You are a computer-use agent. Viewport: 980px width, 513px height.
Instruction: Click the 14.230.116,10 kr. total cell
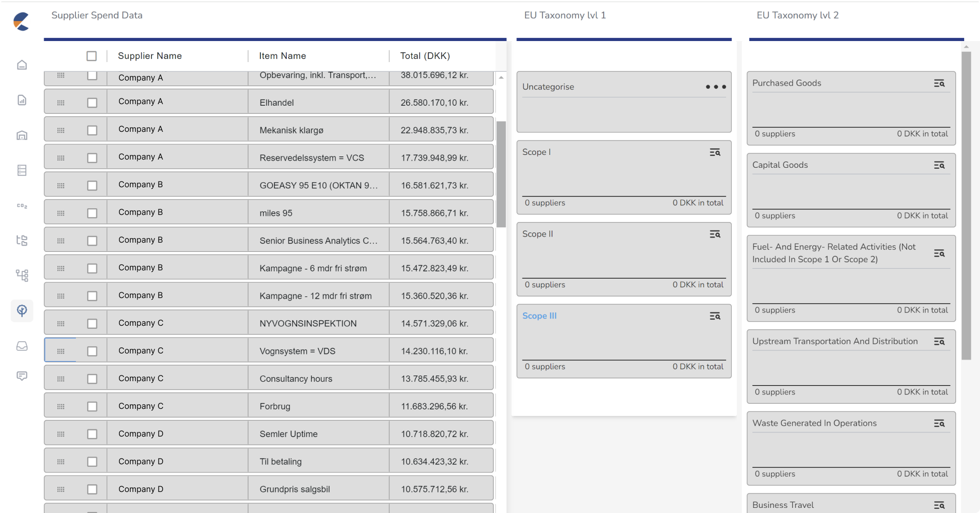(x=441, y=351)
